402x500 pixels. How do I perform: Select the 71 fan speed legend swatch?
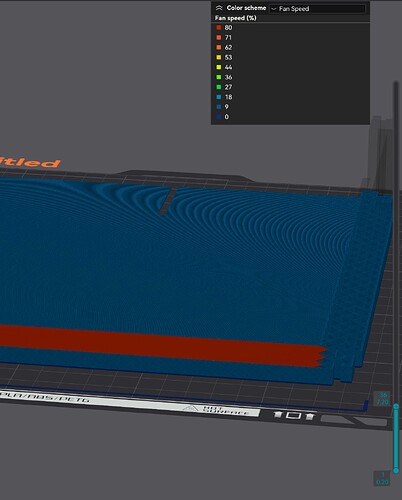[x=219, y=38]
